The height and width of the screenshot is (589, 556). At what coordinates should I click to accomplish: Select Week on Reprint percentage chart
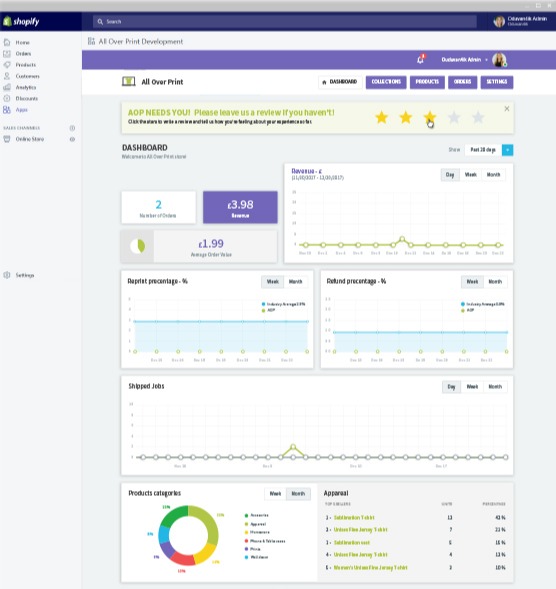(x=273, y=282)
